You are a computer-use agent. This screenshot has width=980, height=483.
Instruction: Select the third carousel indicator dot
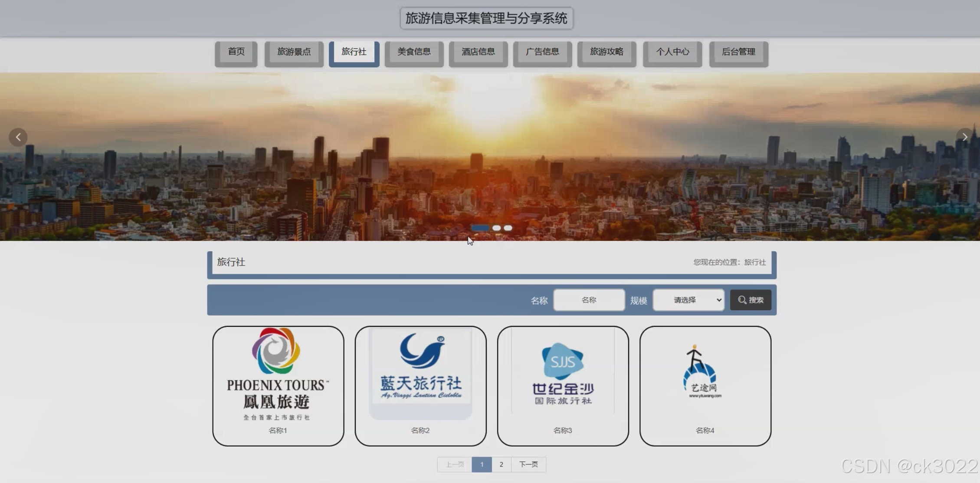508,228
